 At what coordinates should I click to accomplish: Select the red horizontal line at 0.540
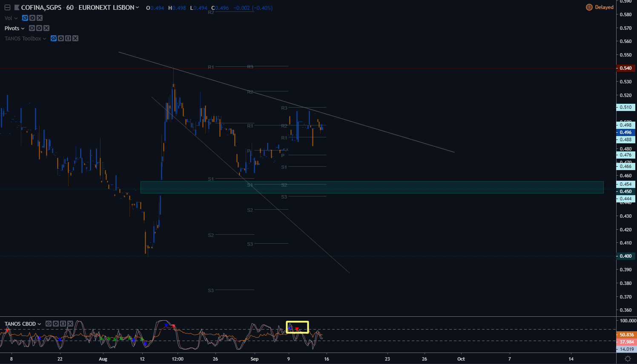tap(308, 68)
